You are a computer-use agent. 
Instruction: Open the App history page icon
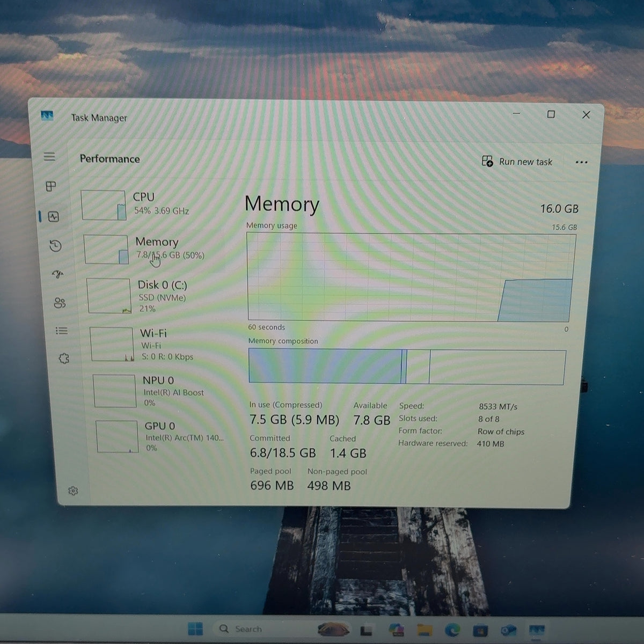[55, 246]
